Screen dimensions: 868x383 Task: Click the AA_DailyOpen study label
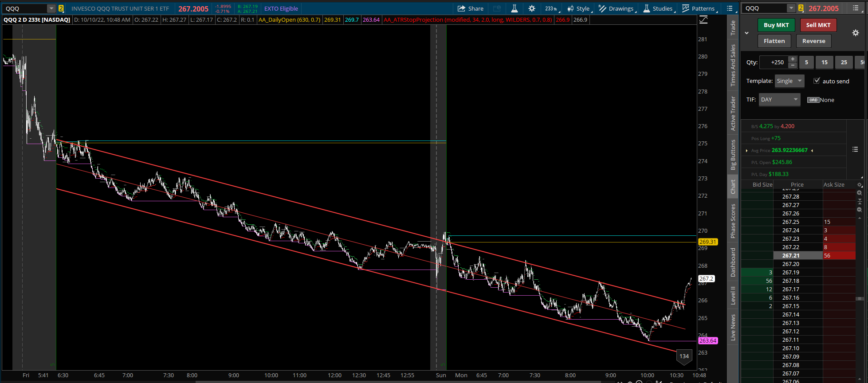(x=289, y=20)
